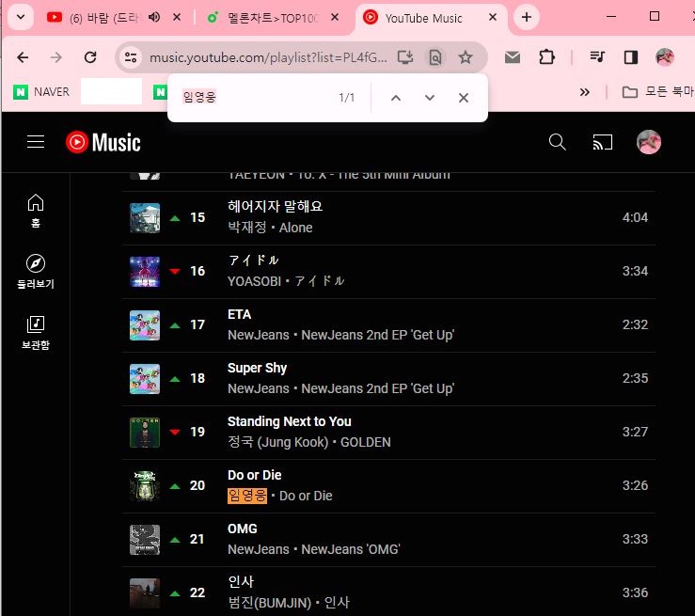
Task: Open the 모든 북마크 folder
Action: [658, 92]
